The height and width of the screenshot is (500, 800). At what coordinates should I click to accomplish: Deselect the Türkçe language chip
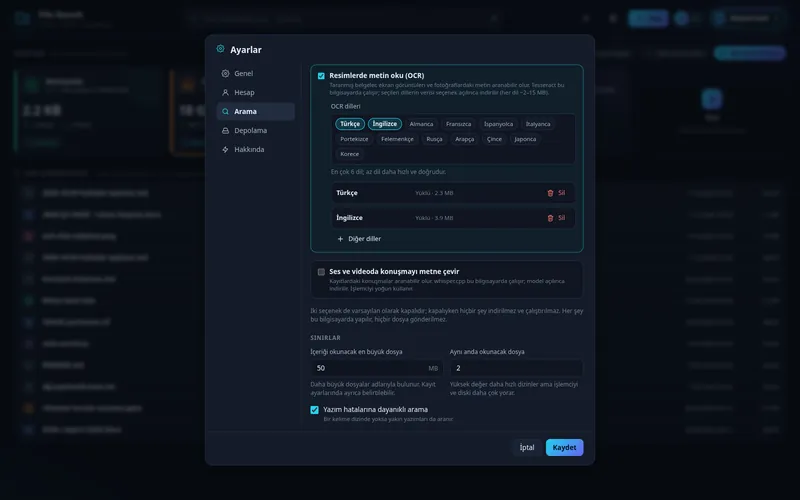pos(350,124)
